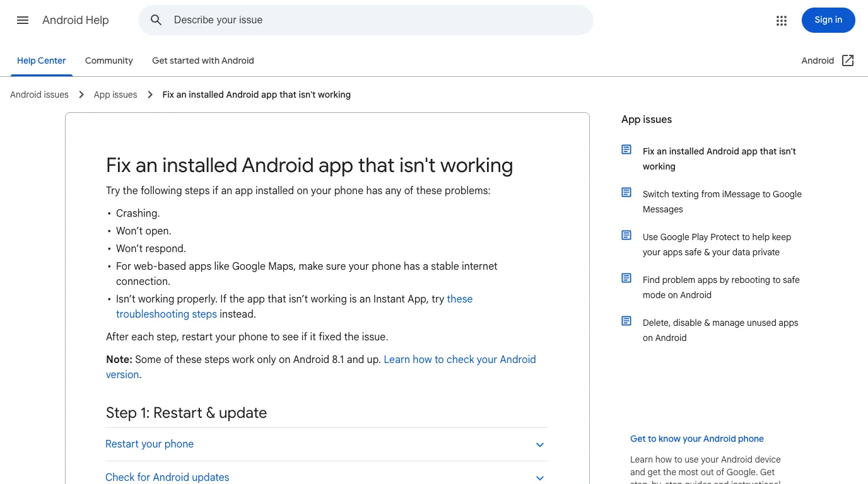Open Switch texting from iMessage article
The image size is (868, 484).
pos(722,202)
